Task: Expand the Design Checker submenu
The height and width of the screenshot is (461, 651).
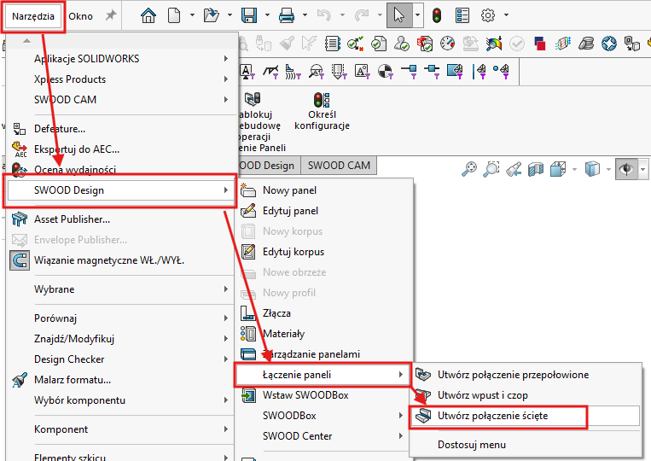Action: 120,359
